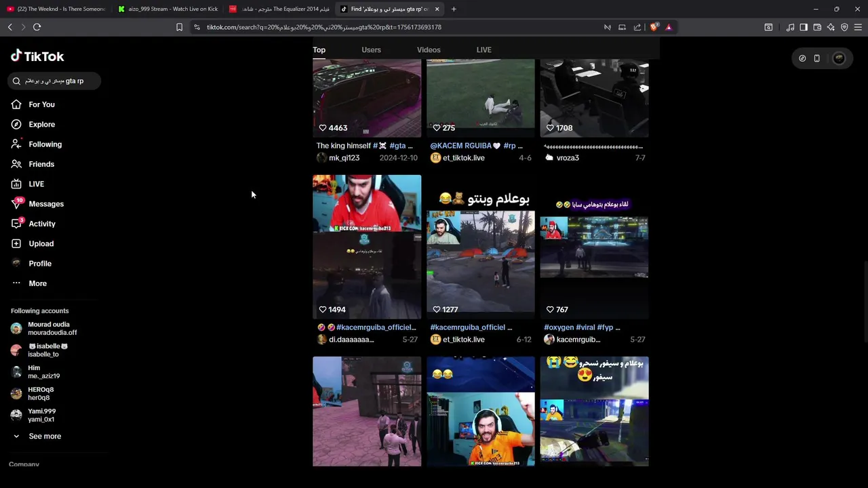Close the active TikTok tab
The image size is (868, 488).
pos(437,9)
